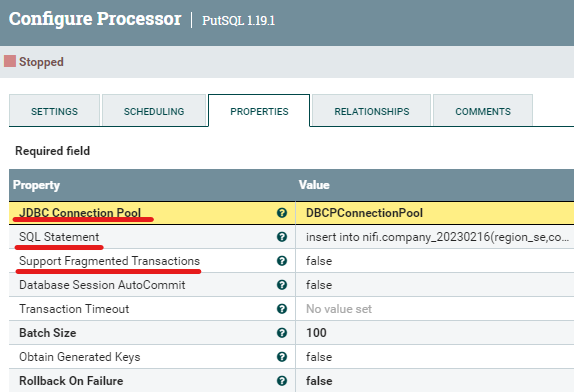Show help for Database Session AutoCommit
Viewport: 574px width, 392px height.
click(282, 285)
